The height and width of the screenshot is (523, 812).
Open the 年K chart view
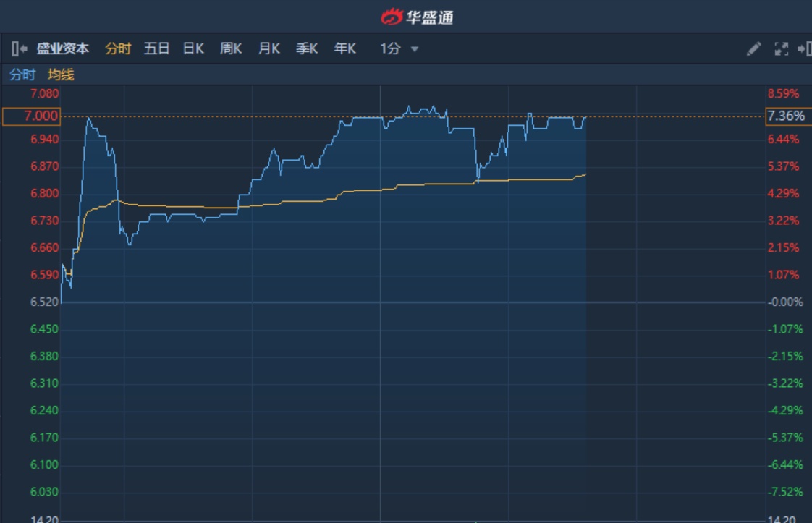click(x=345, y=49)
